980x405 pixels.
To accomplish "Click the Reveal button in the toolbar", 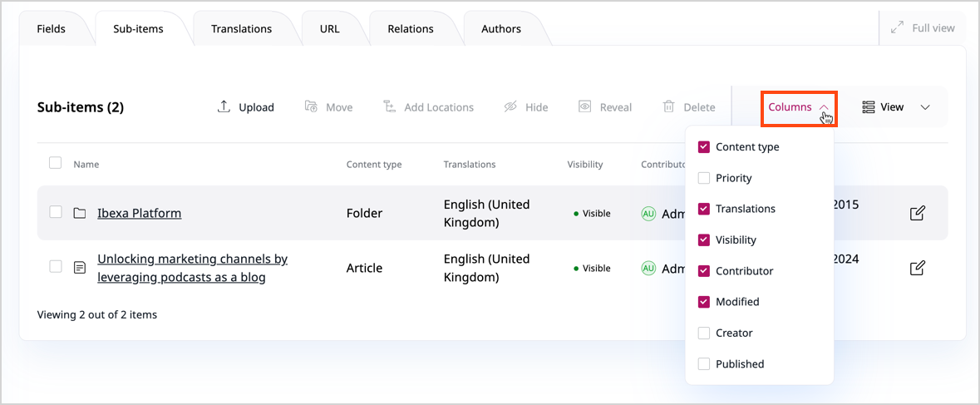I will click(605, 107).
